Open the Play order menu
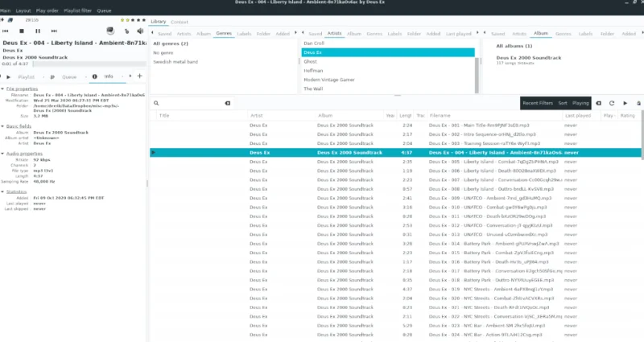This screenshot has width=644, height=342. click(47, 10)
